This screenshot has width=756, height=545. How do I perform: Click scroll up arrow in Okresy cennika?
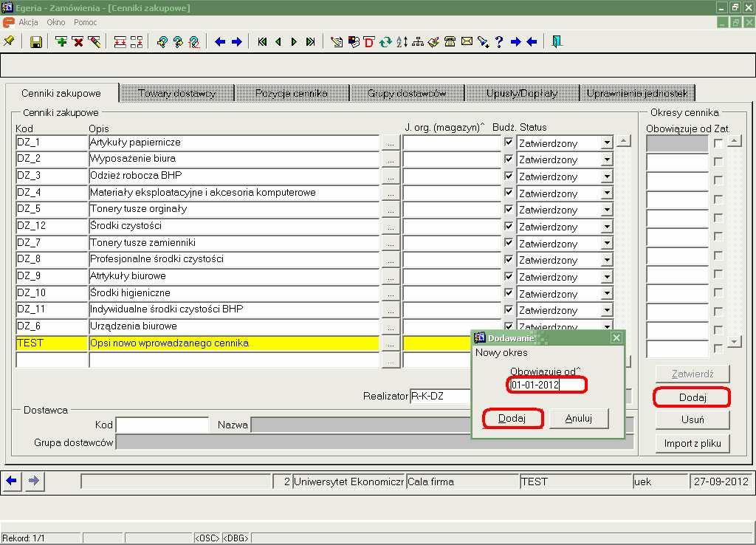click(734, 141)
